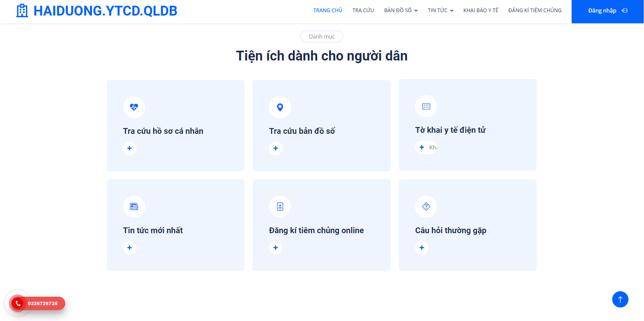
Task: Click plus button under Tin tức mới nhất
Action: pyautogui.click(x=130, y=248)
